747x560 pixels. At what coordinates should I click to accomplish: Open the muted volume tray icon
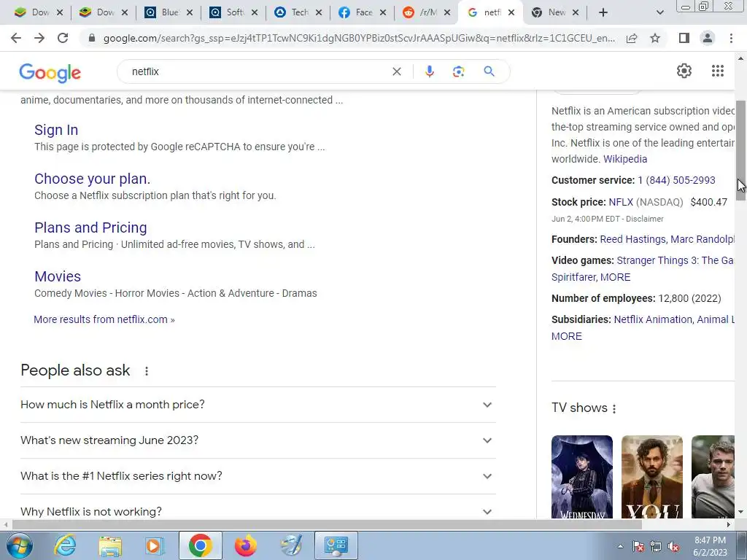click(673, 546)
